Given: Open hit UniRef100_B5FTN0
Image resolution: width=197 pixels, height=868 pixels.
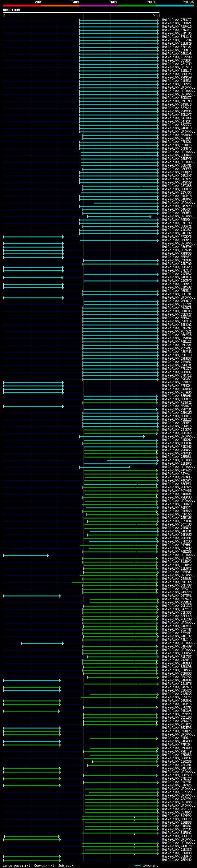Looking at the screenshot, I should pyautogui.click(x=176, y=101).
